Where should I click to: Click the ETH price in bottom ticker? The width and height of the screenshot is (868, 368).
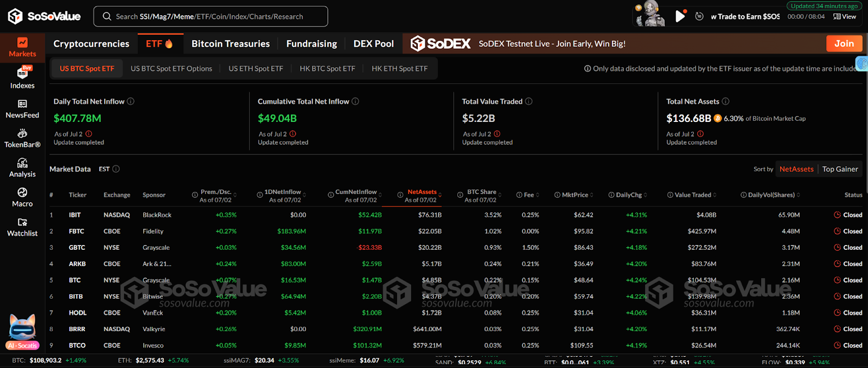(x=150, y=360)
